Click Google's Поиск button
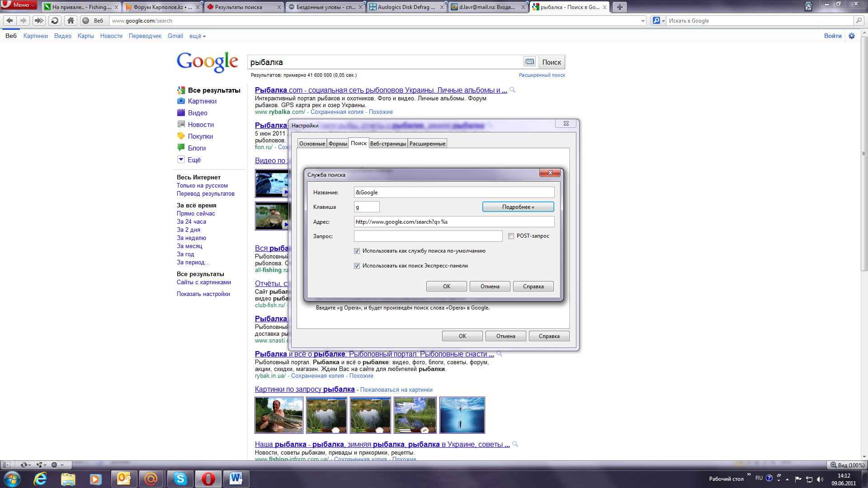The width and height of the screenshot is (868, 488). [552, 62]
